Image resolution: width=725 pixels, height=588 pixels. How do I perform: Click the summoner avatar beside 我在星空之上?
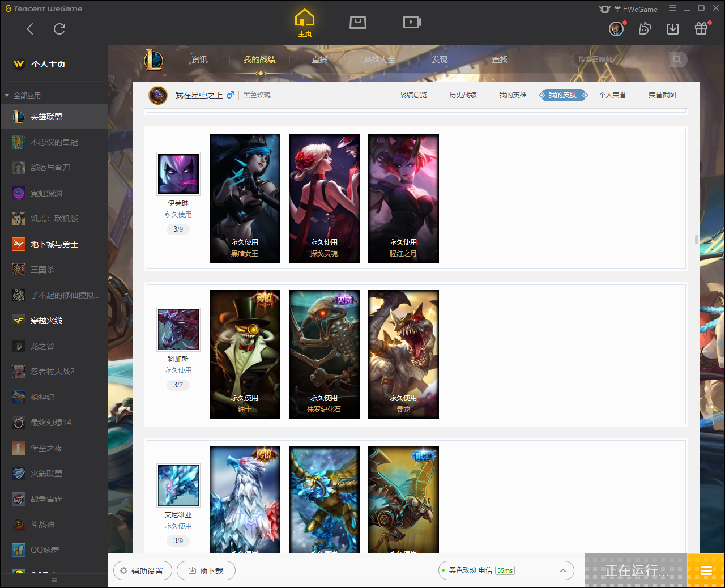(158, 95)
